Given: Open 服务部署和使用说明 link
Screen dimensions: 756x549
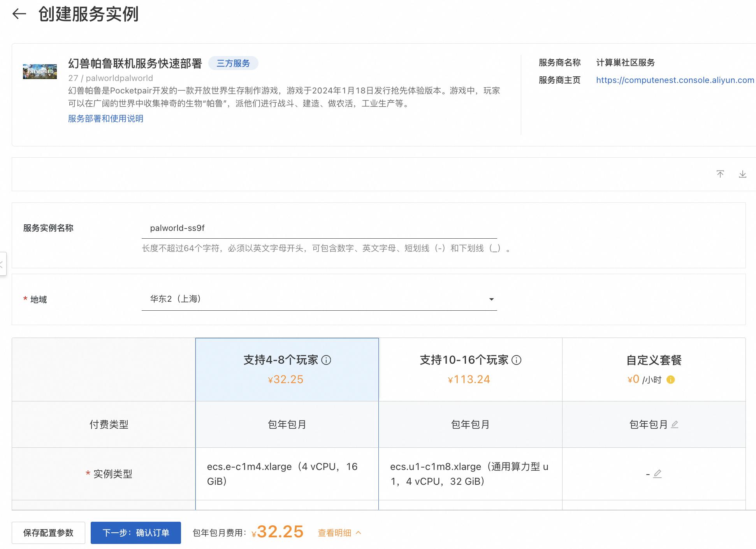Looking at the screenshot, I should [x=105, y=118].
